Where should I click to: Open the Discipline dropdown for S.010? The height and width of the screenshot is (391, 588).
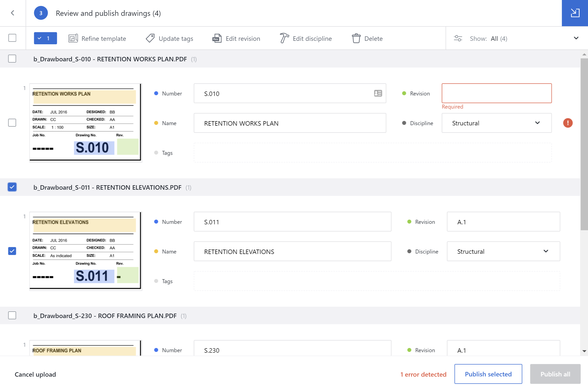[496, 123]
